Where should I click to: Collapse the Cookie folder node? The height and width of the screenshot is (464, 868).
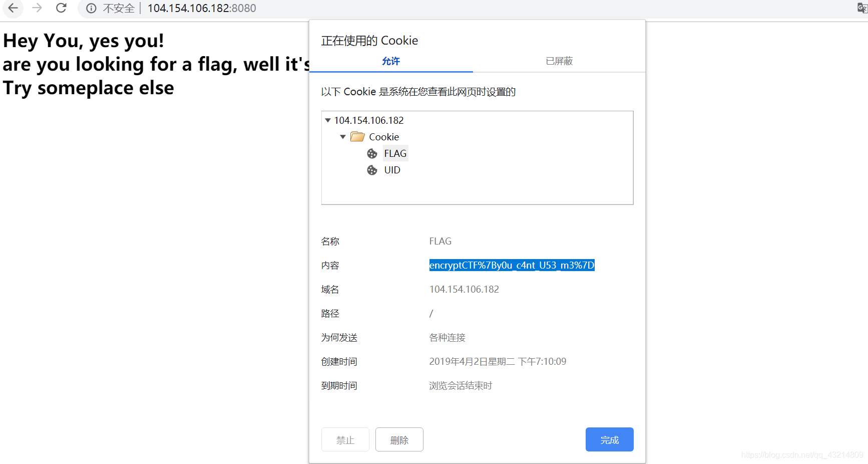[x=343, y=137]
